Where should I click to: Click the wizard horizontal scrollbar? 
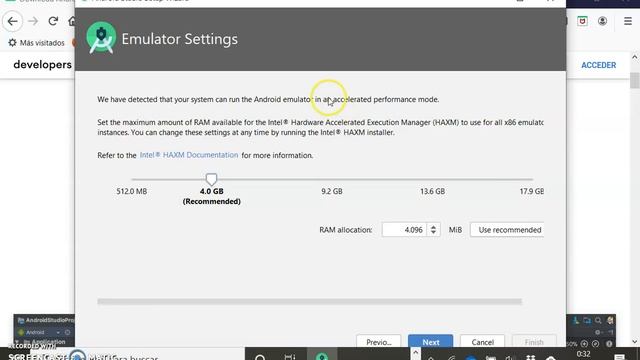click(x=309, y=302)
